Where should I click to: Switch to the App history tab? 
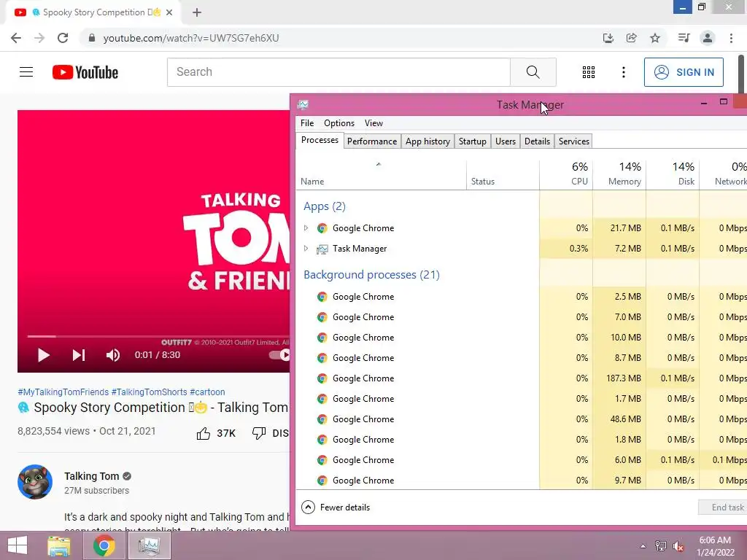tap(427, 141)
